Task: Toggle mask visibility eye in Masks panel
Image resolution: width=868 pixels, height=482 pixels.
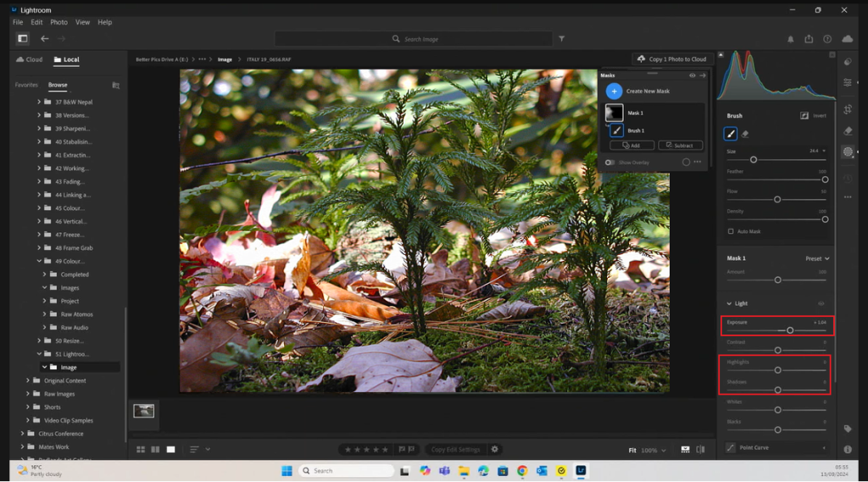Action: 692,75
